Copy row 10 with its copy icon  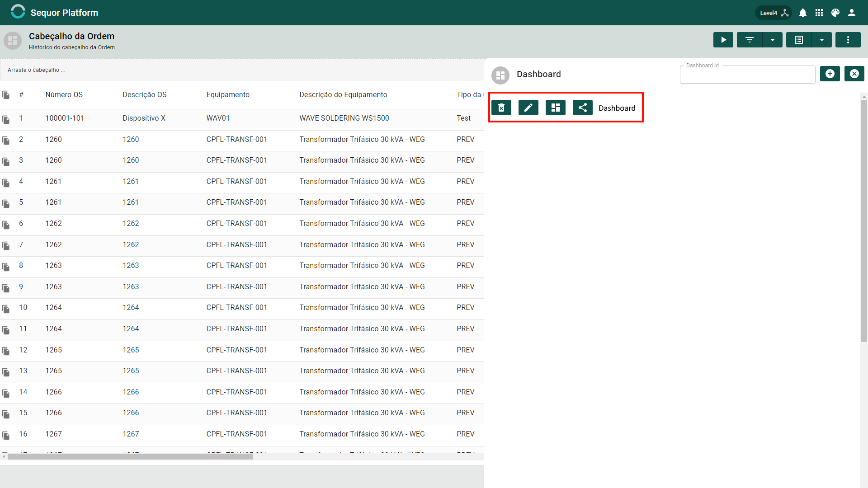(6, 309)
